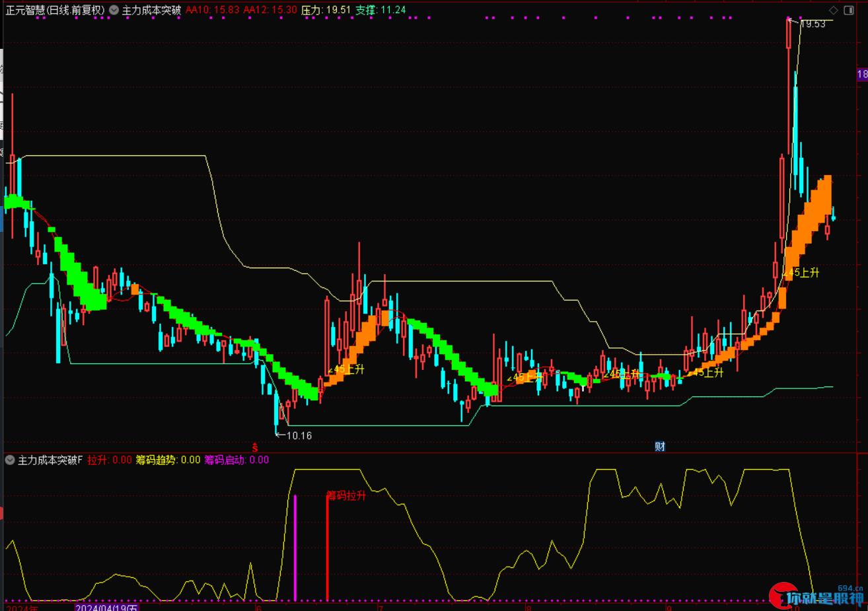The height and width of the screenshot is (611, 868).
Task: Click the 2024/04/19 date tag on axis
Action: [x=106, y=607]
